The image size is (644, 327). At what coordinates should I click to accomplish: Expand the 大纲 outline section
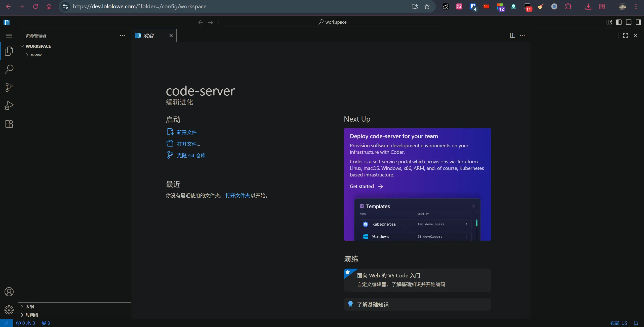click(x=74, y=306)
